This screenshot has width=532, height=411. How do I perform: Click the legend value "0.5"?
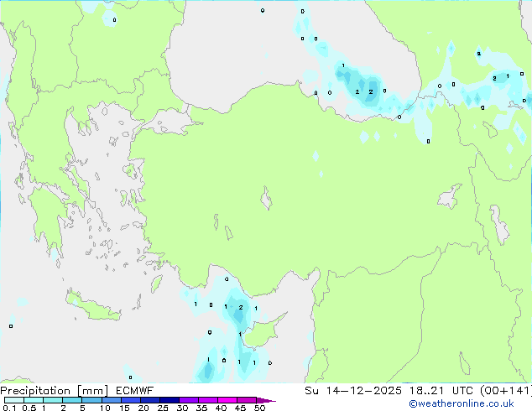click(29, 408)
